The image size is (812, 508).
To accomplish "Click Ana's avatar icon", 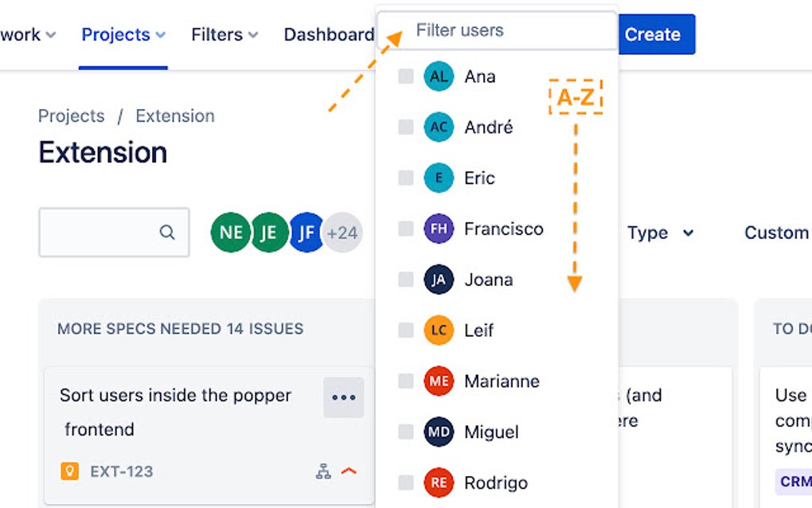I will (x=439, y=76).
